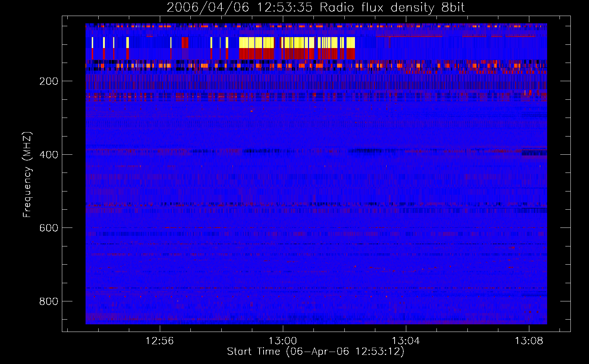Image resolution: width=589 pixels, height=364 pixels.
Task: Click the '200' frequency tick label
Action: (49, 81)
